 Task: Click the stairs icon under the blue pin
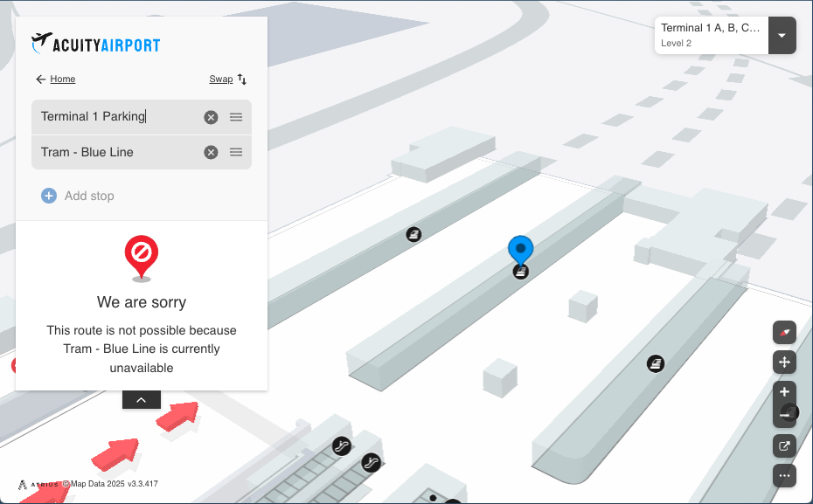520,272
